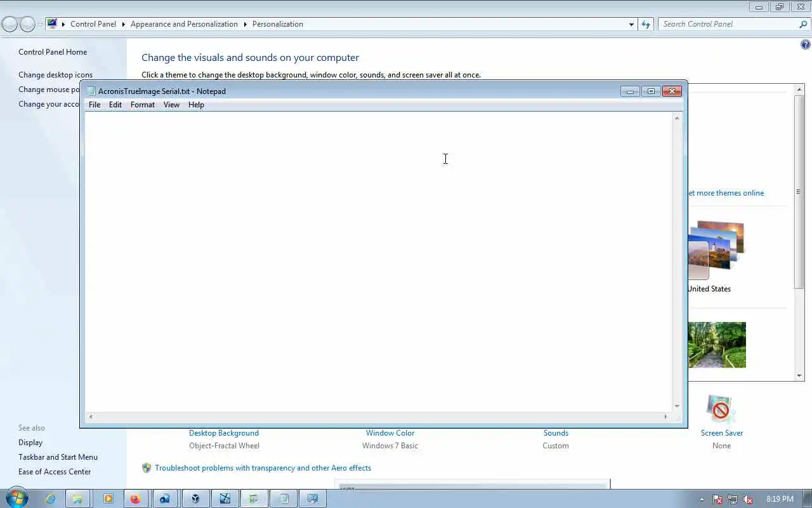812x508 pixels.
Task: Open Taskbar and Start Menu link
Action: click(x=58, y=457)
